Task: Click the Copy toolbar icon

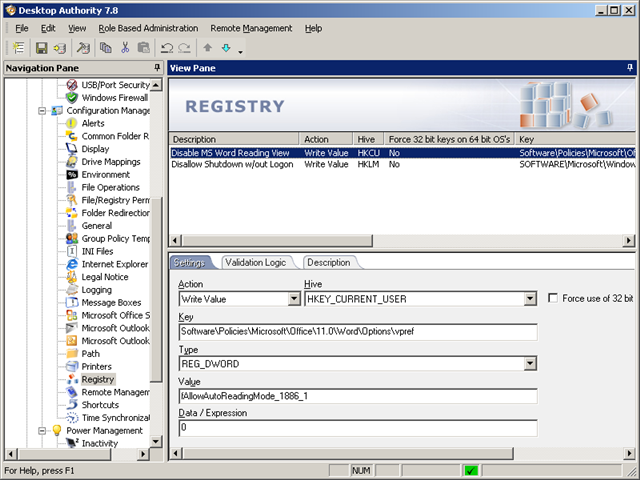Action: (106, 48)
